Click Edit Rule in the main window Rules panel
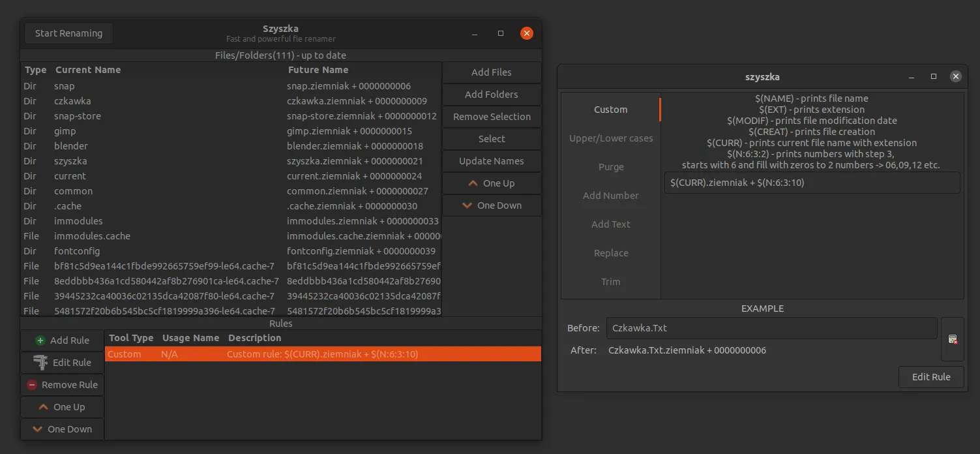 coord(62,363)
